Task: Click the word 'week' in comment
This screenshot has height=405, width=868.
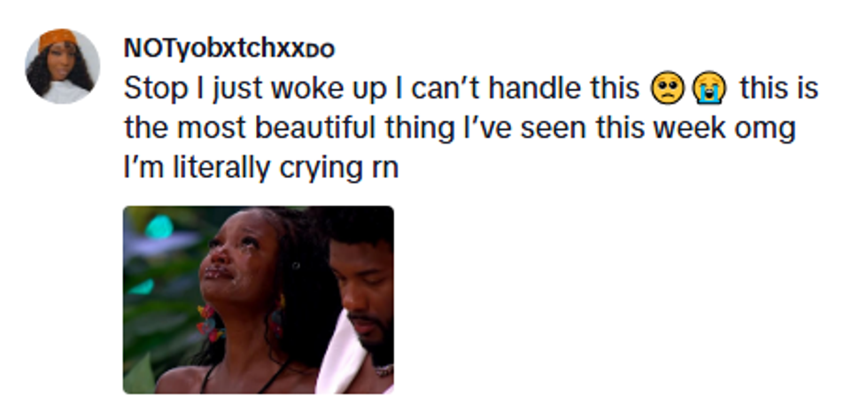Action: [x=689, y=128]
